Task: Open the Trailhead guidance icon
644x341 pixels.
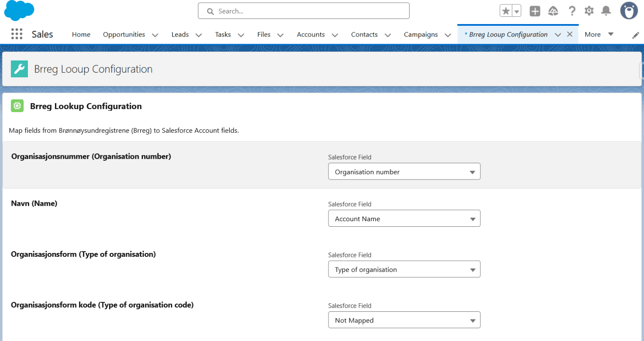Action: coord(553,11)
